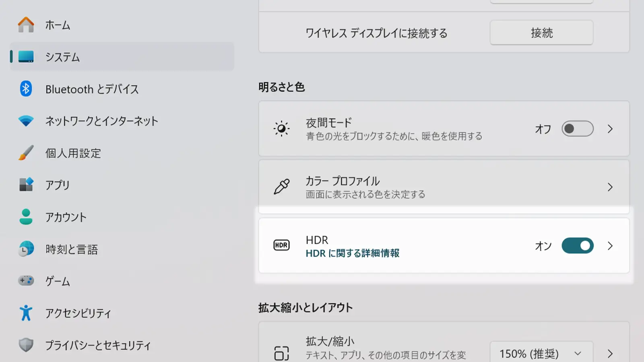
Task: Click the アクセシビリティ person icon
Action: pyautogui.click(x=25, y=313)
